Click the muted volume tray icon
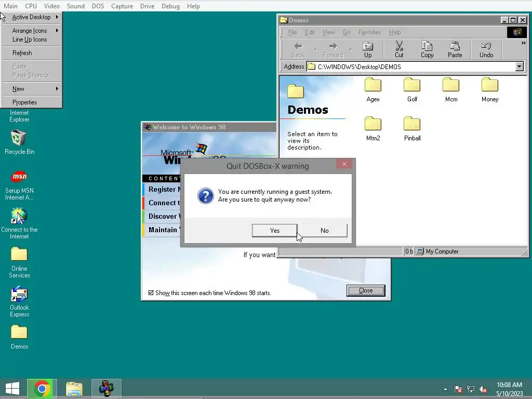The image size is (532, 399). click(483, 389)
